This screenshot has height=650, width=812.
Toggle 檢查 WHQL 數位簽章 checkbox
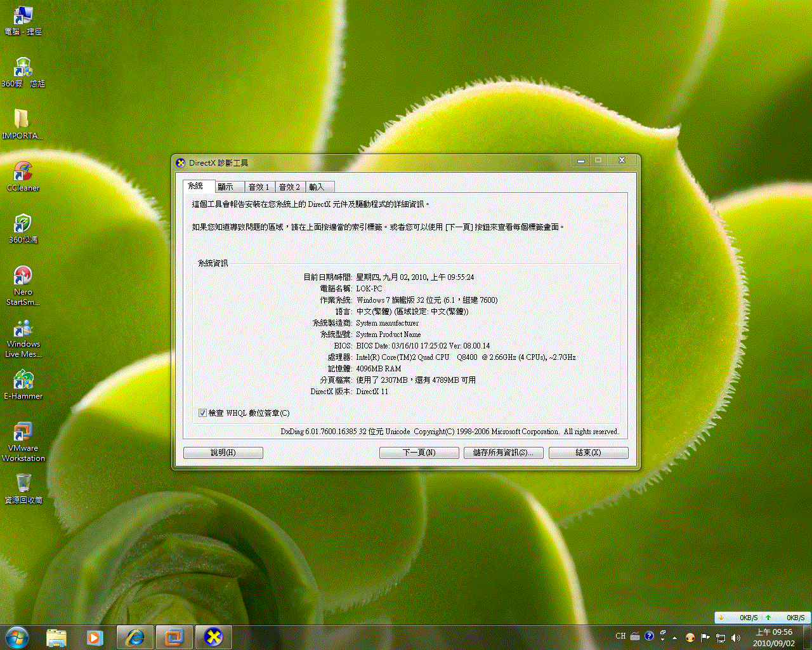coord(202,413)
